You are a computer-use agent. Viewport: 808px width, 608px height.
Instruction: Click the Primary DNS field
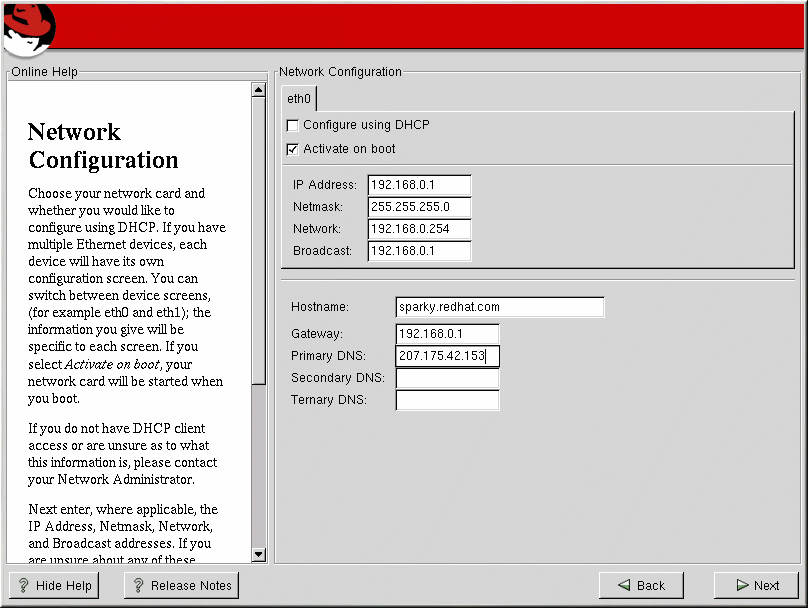pos(447,356)
